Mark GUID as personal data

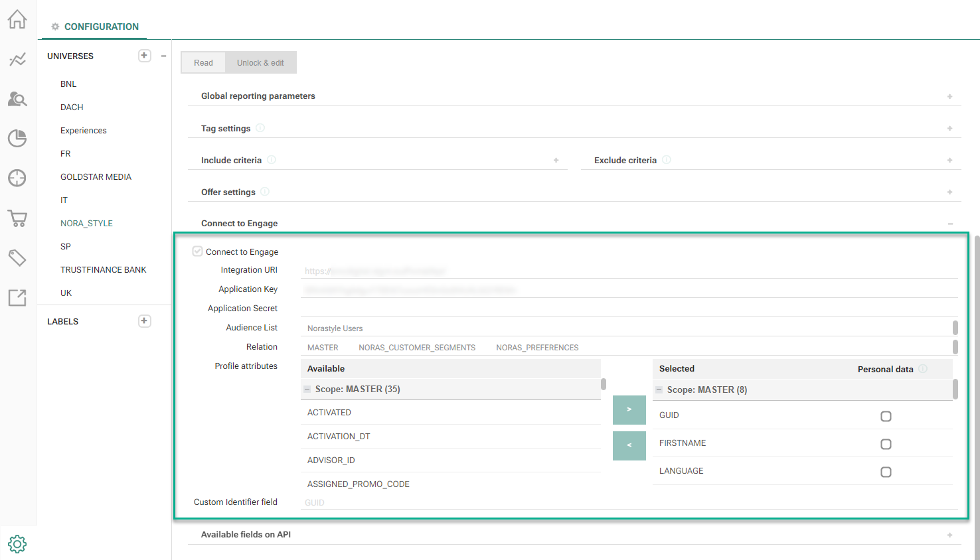pos(886,416)
